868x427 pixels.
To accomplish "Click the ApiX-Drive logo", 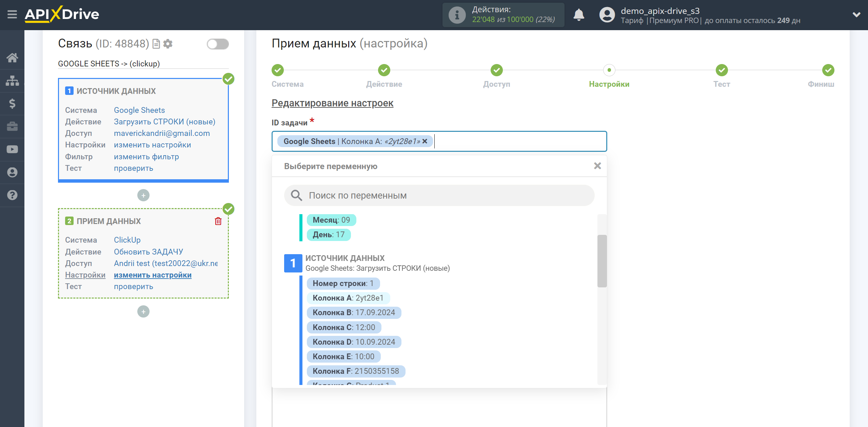I will (62, 14).
